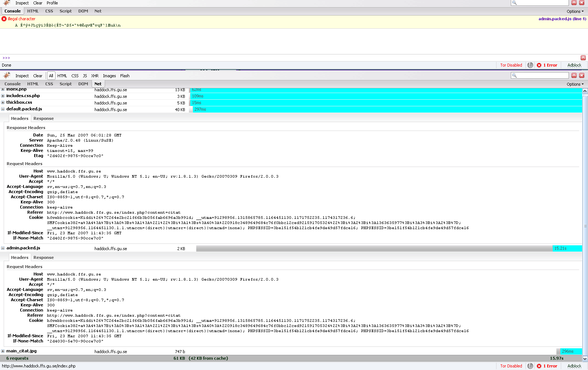Click the gray circular icon in upper status bar
Image resolution: width=588 pixels, height=370 pixels.
point(530,65)
